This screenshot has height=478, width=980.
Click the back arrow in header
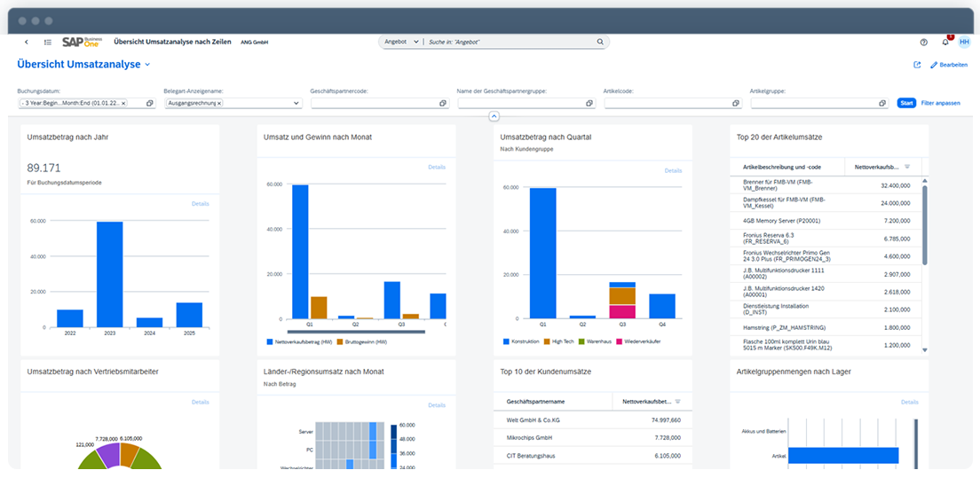click(26, 42)
